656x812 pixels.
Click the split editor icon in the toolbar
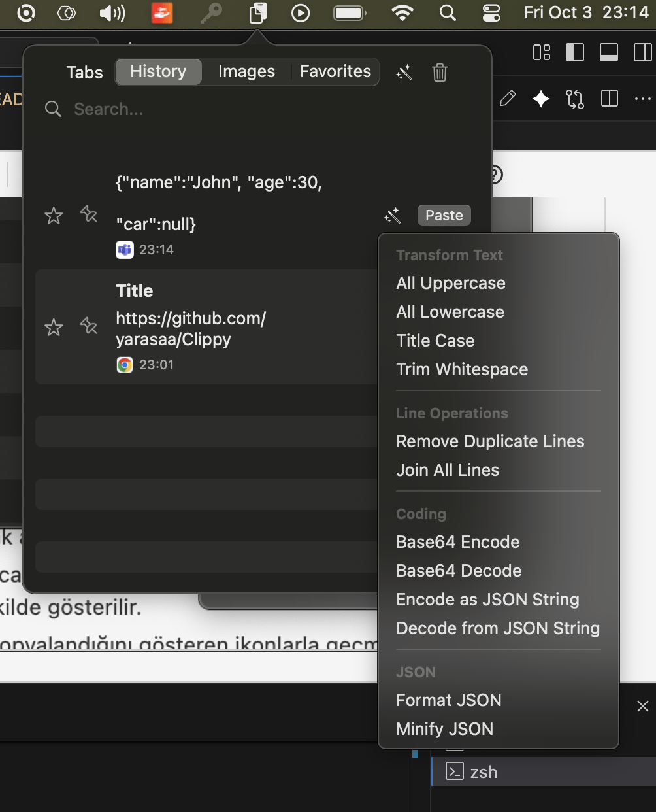click(x=610, y=99)
